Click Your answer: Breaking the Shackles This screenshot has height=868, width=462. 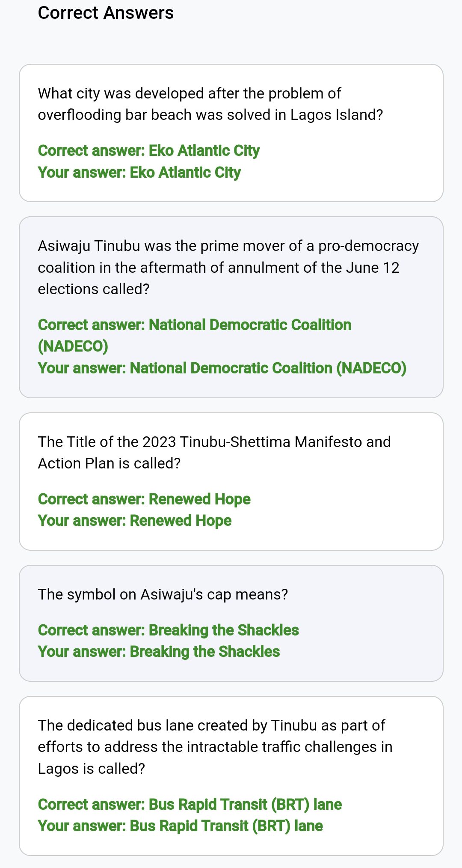click(x=159, y=652)
